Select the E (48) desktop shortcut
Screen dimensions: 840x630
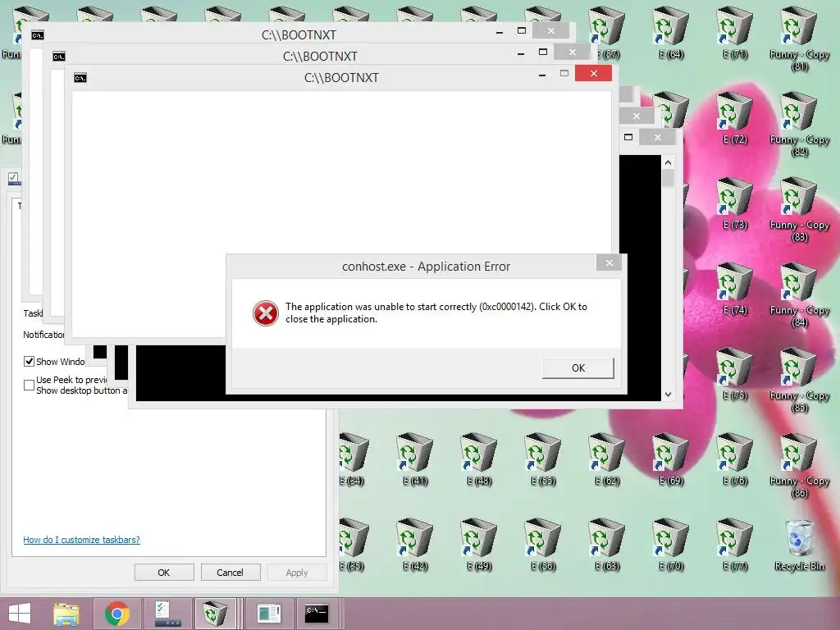coord(479,459)
